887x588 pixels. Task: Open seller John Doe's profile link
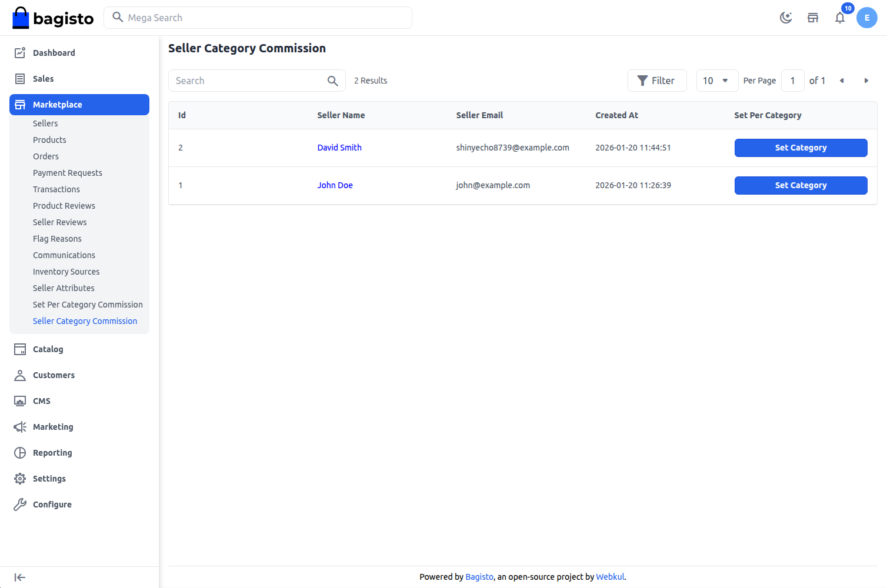[x=335, y=185]
